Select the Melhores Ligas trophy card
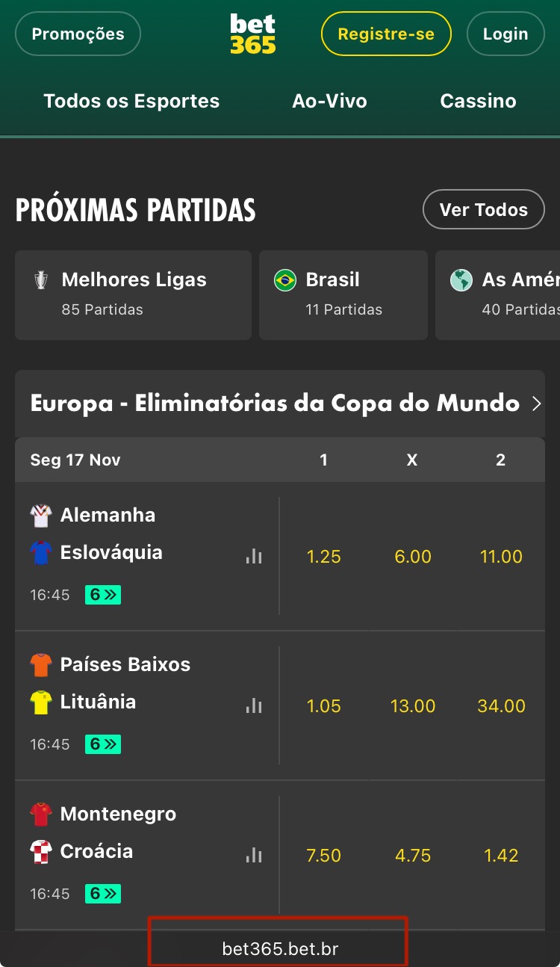Screen dimensions: 560x967 133,294
